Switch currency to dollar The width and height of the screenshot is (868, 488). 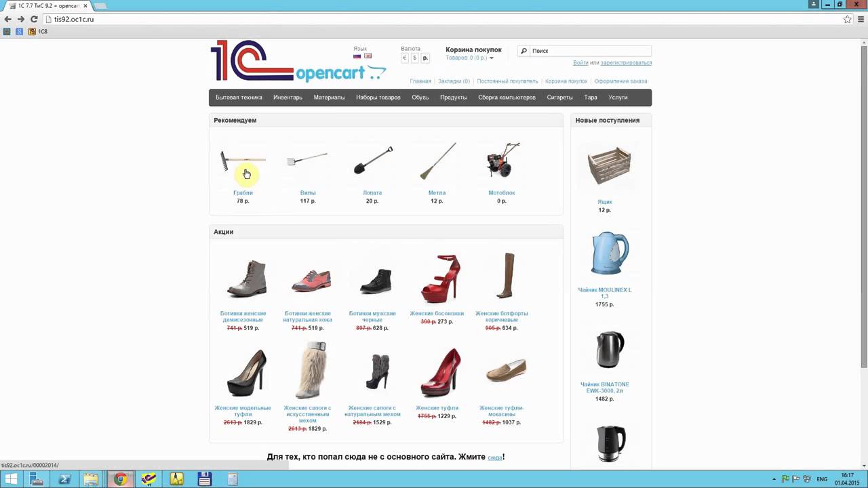tap(414, 58)
